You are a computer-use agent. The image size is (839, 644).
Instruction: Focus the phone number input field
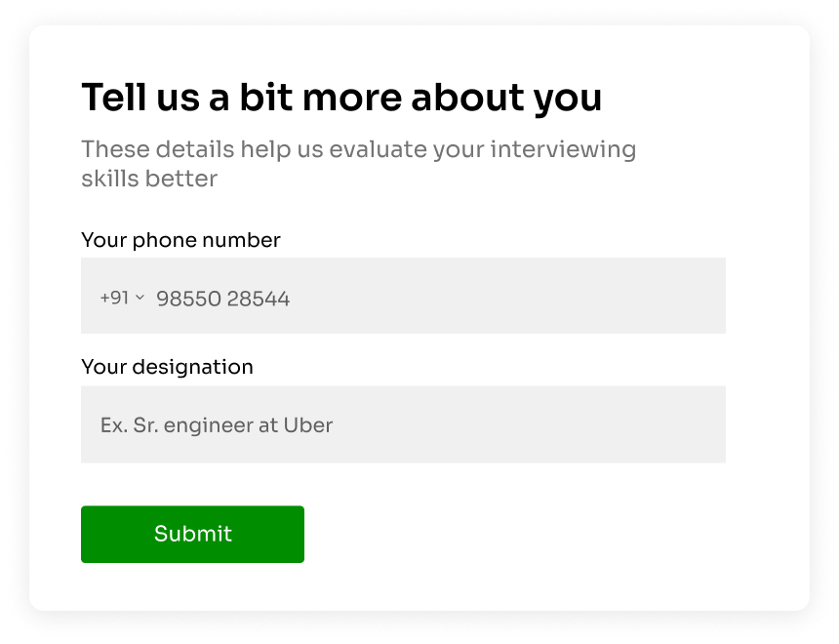[x=404, y=296]
